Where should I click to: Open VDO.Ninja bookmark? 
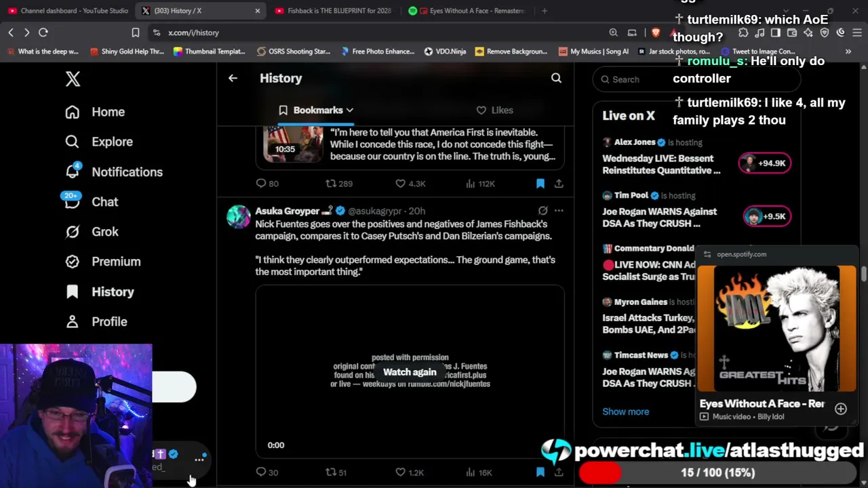coord(445,52)
